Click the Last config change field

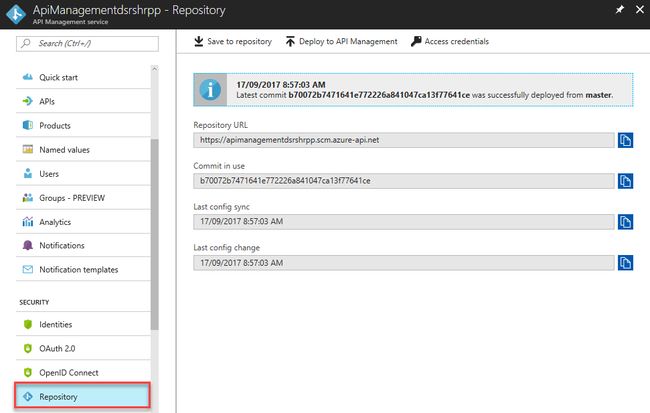[404, 262]
